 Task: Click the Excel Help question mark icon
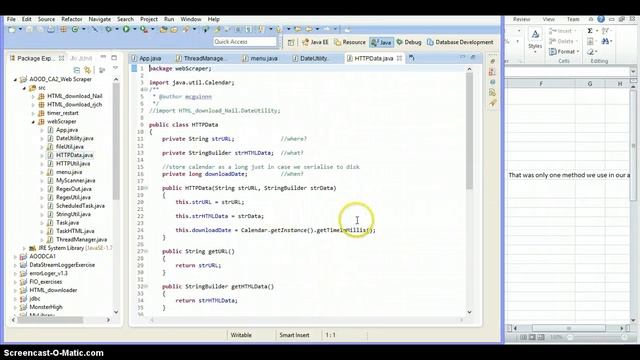601,19
